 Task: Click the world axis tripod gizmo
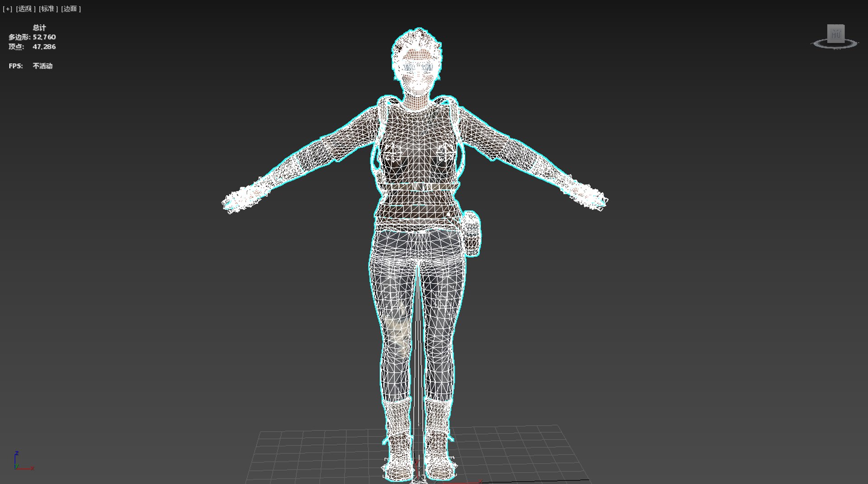pyautogui.click(x=24, y=461)
